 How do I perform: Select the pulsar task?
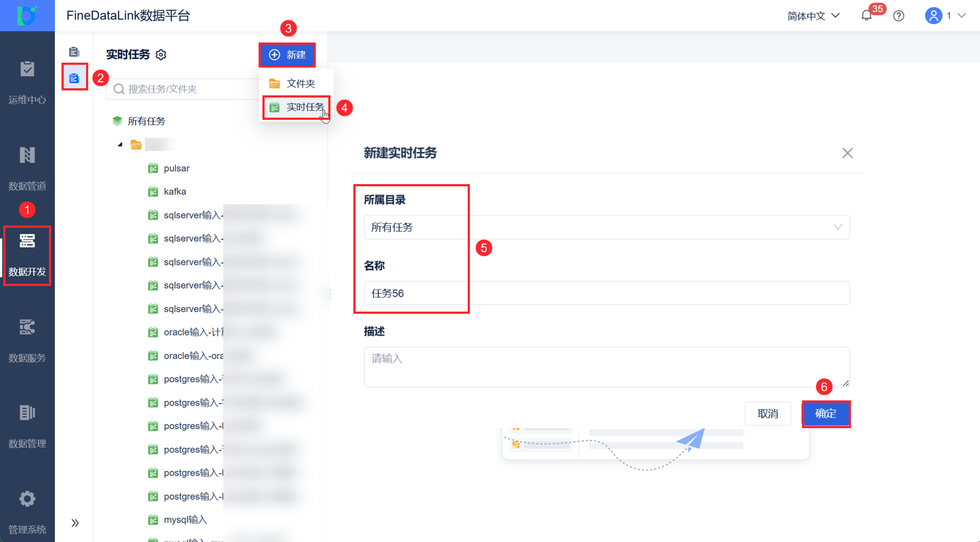176,168
